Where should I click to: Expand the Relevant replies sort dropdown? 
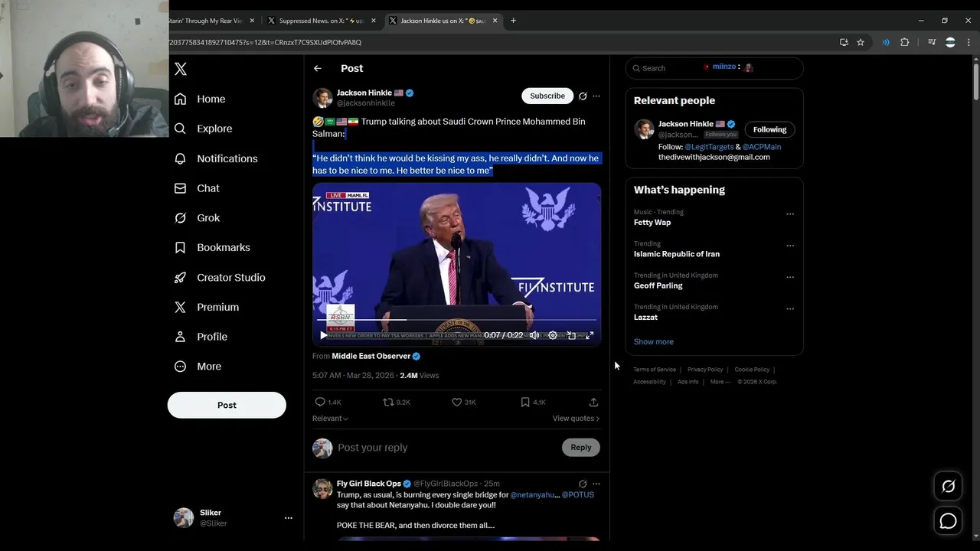pos(330,419)
